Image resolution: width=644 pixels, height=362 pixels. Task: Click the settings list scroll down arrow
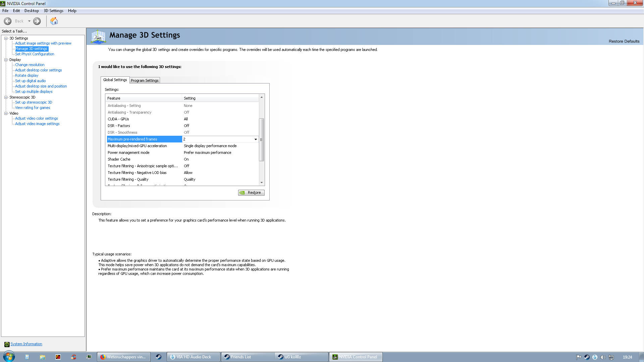tap(262, 183)
